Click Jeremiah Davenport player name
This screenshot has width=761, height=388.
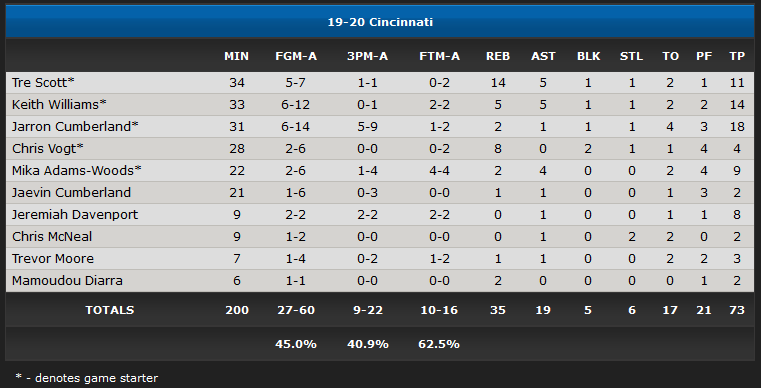point(75,215)
